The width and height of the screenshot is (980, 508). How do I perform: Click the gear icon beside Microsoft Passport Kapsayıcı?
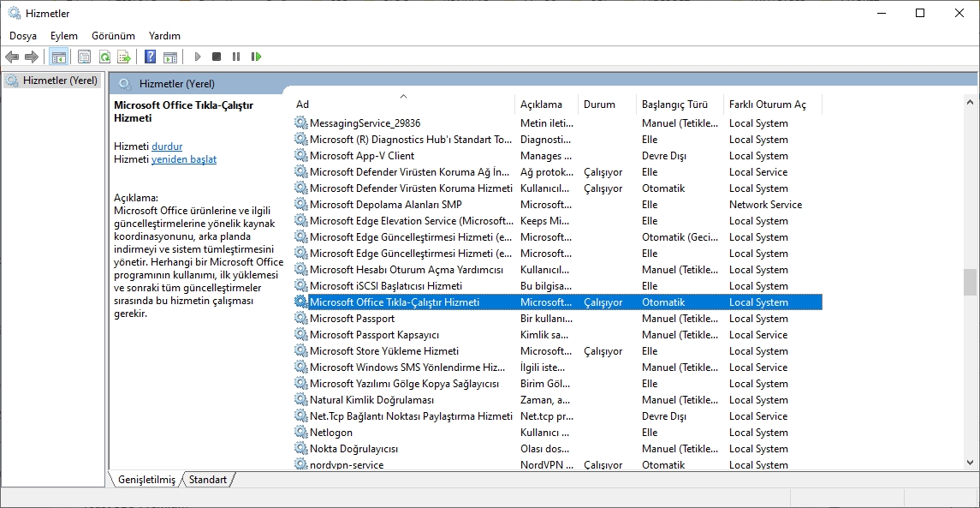coord(301,335)
